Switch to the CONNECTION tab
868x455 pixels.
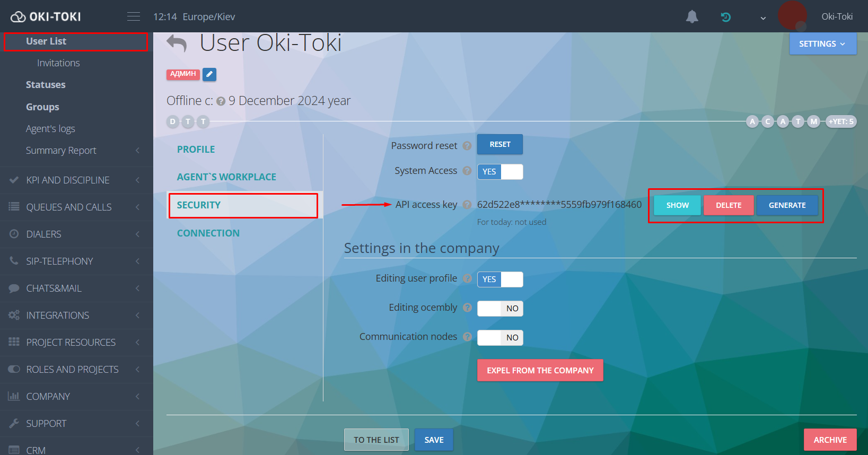(208, 233)
